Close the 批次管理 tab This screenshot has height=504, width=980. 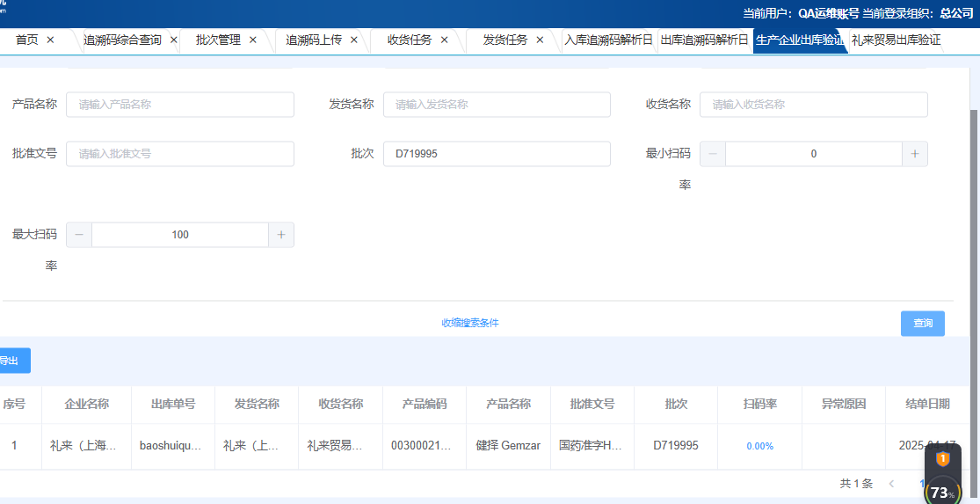pyautogui.click(x=253, y=40)
